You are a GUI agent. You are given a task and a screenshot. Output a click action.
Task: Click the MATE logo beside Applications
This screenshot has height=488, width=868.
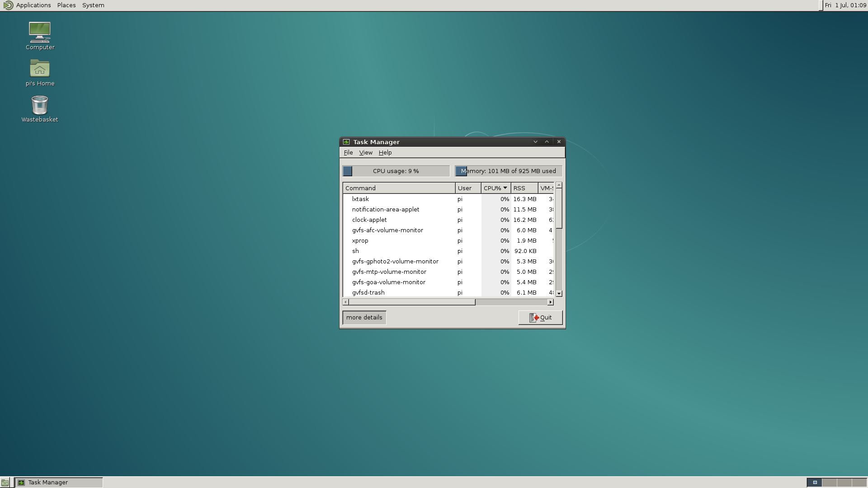8,5
